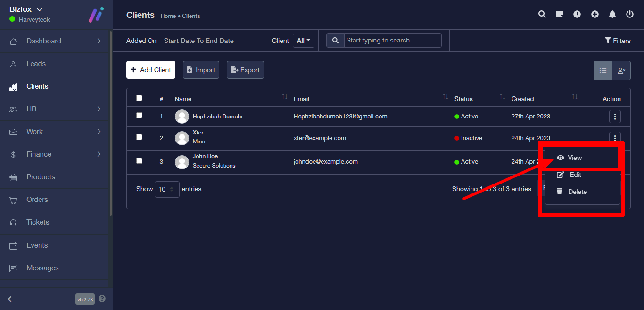Select the John Doe row checkbox
Screen dimensions: 644x310
pos(139,161)
